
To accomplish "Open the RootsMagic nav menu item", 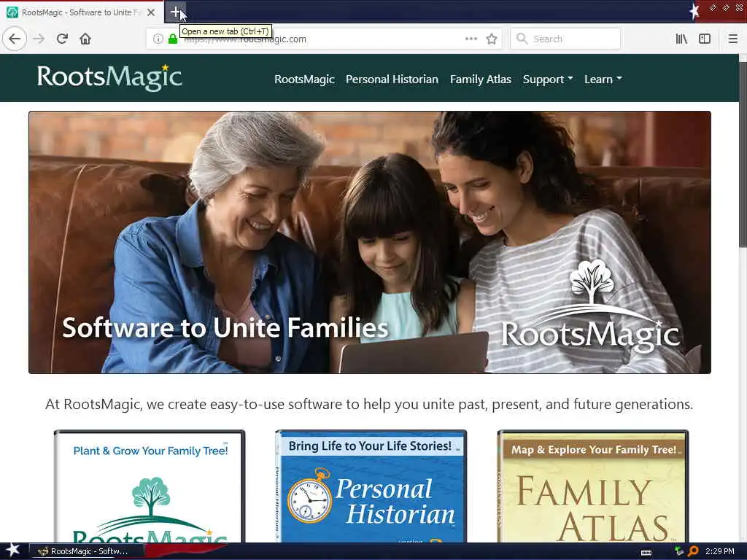I will click(x=304, y=79).
